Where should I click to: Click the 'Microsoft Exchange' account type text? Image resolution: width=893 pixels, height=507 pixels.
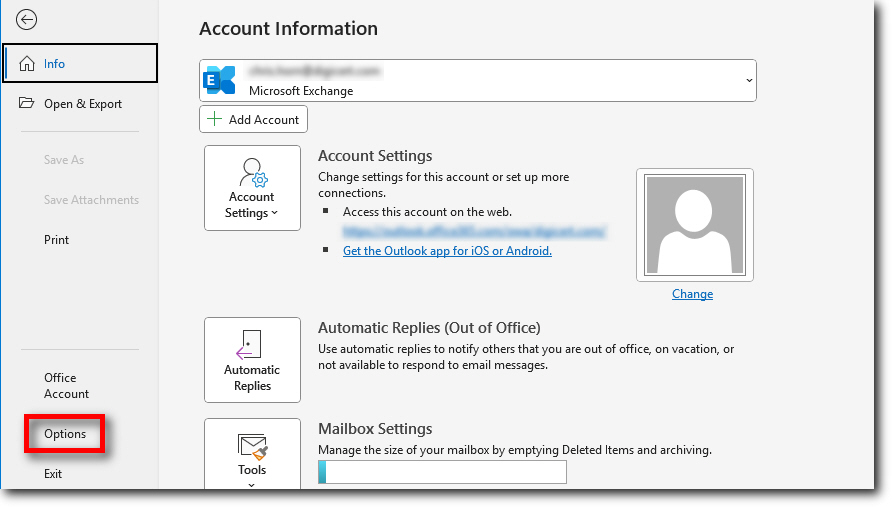301,91
